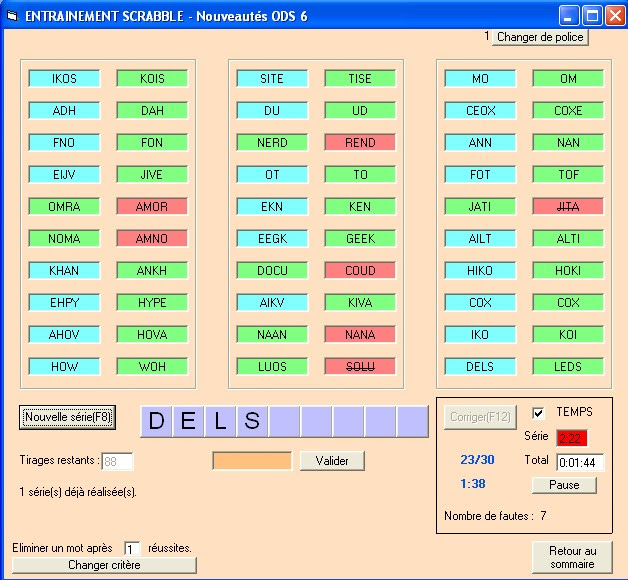
Task: Select the green DAH tile
Action: tap(152, 111)
